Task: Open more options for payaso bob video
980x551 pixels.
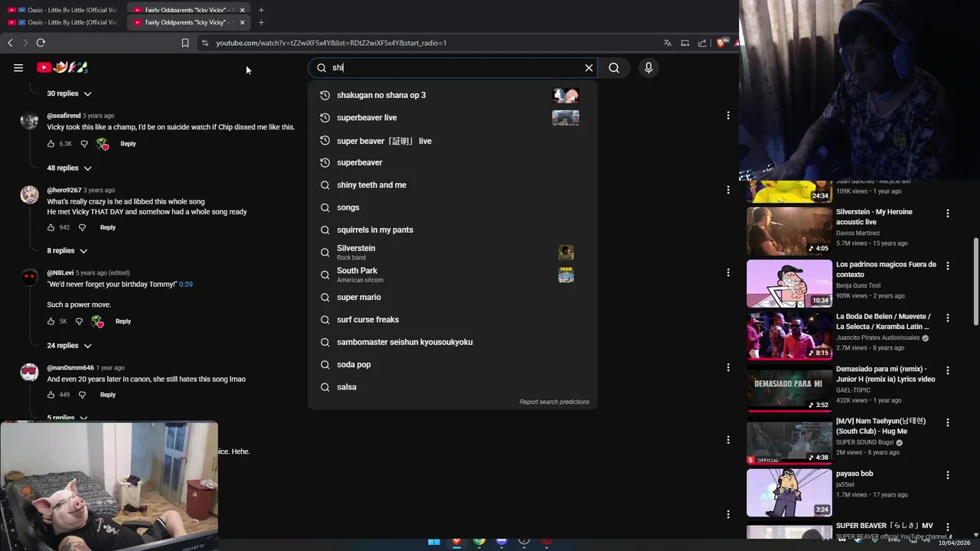Action: tap(948, 475)
